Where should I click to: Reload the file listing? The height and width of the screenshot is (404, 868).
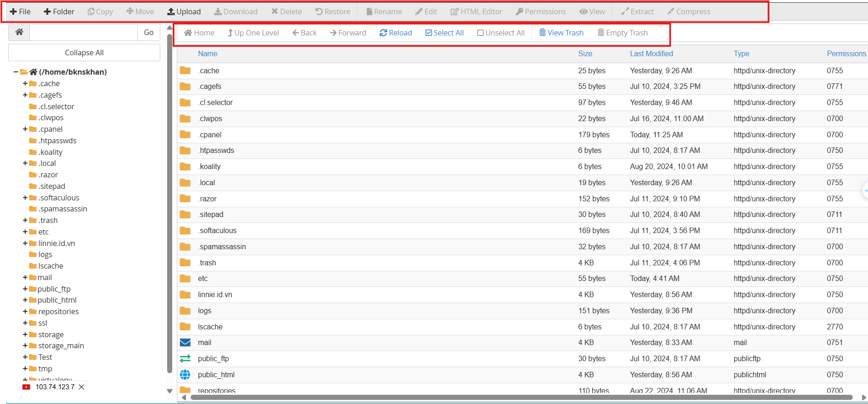coord(396,33)
